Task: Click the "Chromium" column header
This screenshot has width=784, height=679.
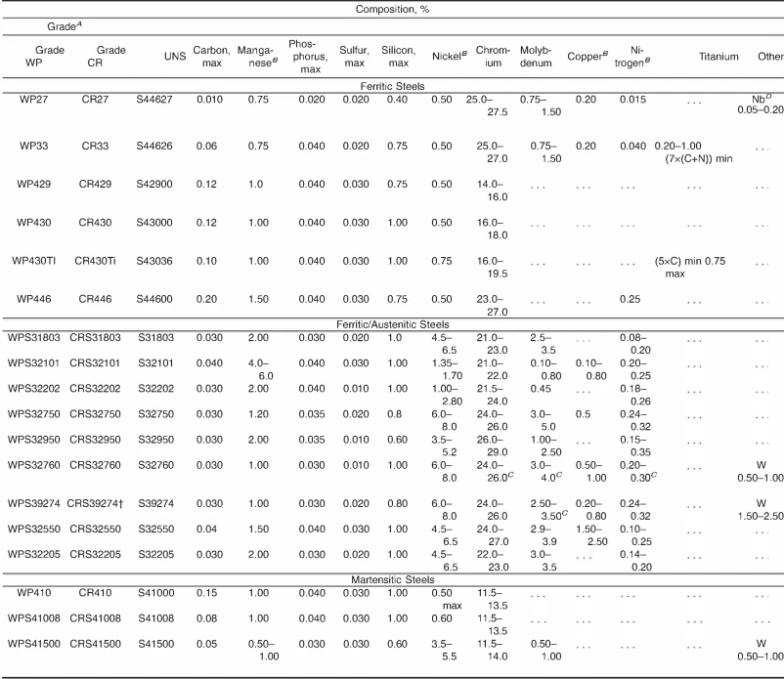Action: 493,57
